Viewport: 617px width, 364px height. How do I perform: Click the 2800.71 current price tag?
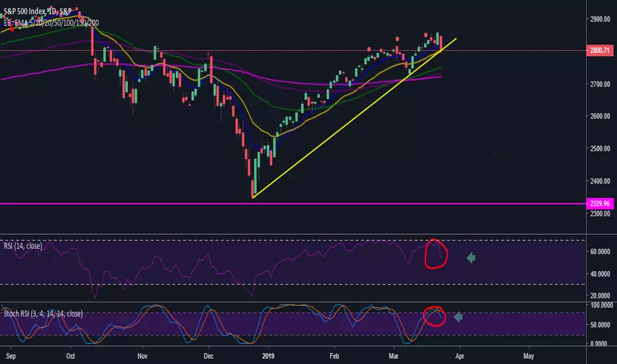[x=600, y=50]
